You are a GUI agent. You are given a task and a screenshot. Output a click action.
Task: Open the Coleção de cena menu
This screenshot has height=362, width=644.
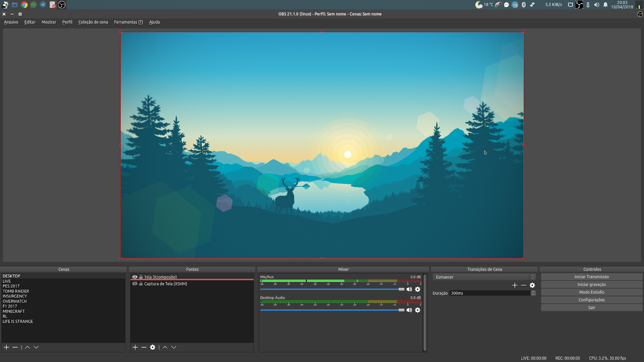pyautogui.click(x=93, y=22)
